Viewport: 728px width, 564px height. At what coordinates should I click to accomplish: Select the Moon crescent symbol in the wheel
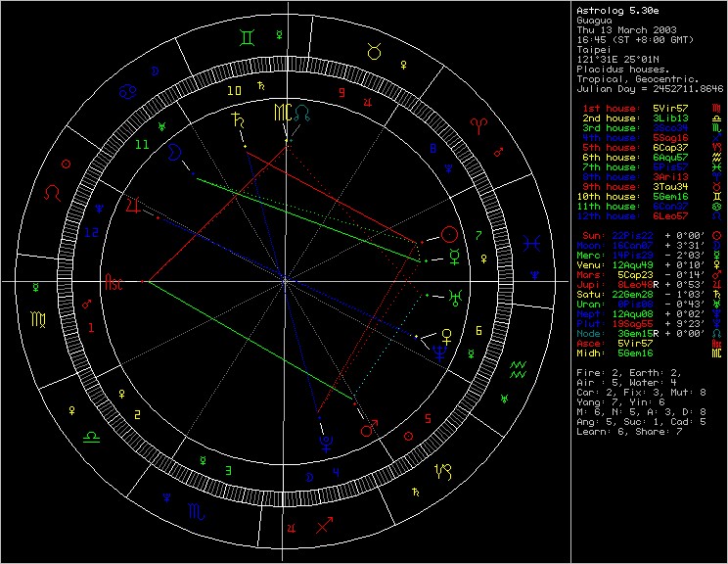[x=173, y=153]
